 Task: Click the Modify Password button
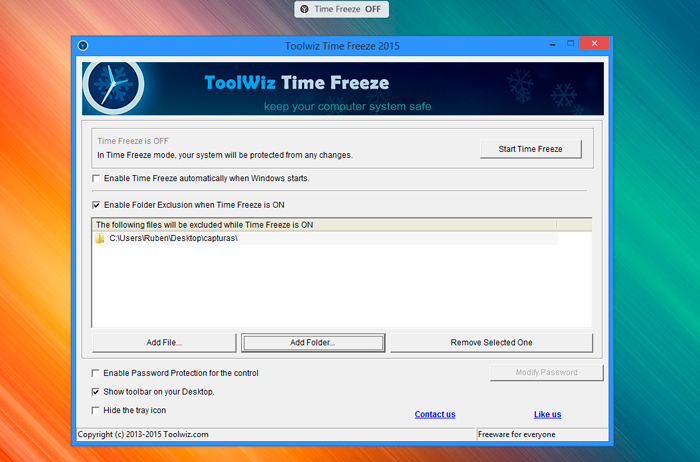546,372
